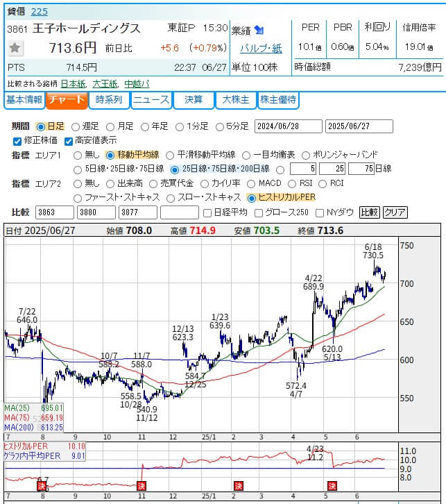Click the クリア clear button
Viewport: 446px width, 504px height.
tap(395, 212)
